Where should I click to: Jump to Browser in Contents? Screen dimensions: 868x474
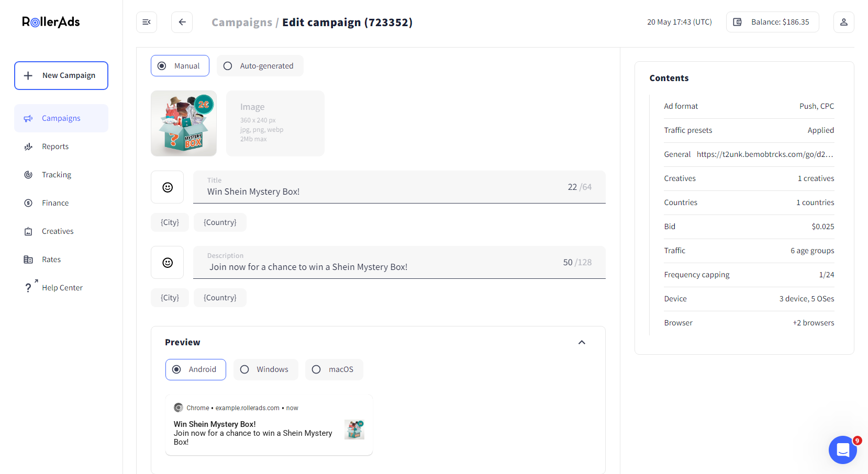[749, 323]
